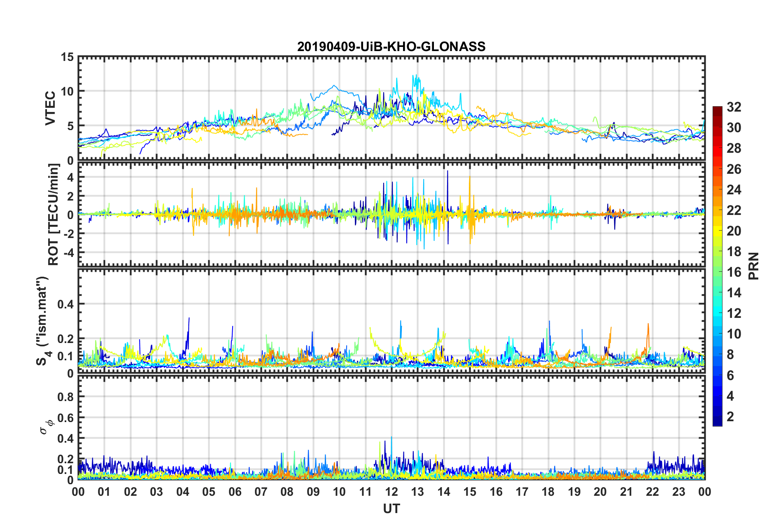This screenshot has height=532, width=783.
Task: Click colorbar tick label 24
Action: point(734,190)
